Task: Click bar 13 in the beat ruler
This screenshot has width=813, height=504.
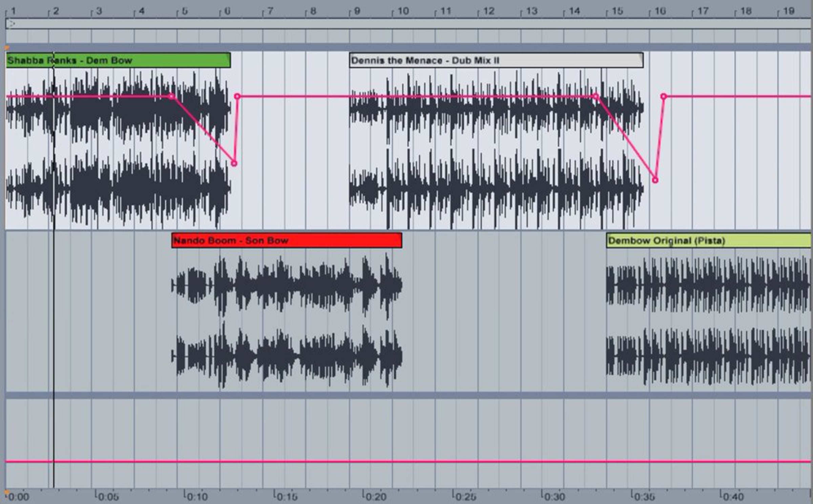Action: click(531, 11)
